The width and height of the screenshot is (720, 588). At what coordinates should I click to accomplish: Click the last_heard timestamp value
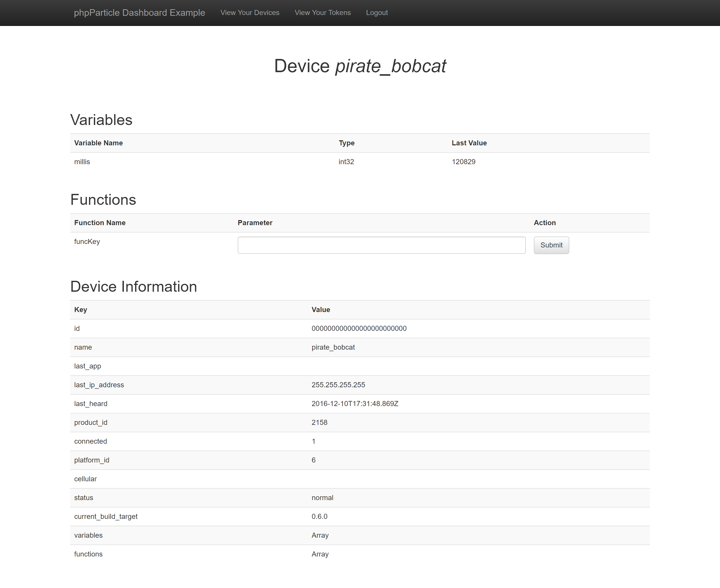[x=355, y=404]
